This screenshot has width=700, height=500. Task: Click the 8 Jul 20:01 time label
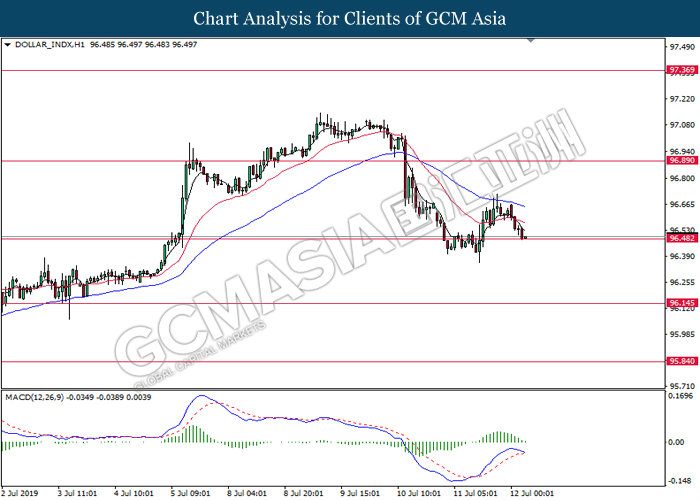tap(304, 493)
